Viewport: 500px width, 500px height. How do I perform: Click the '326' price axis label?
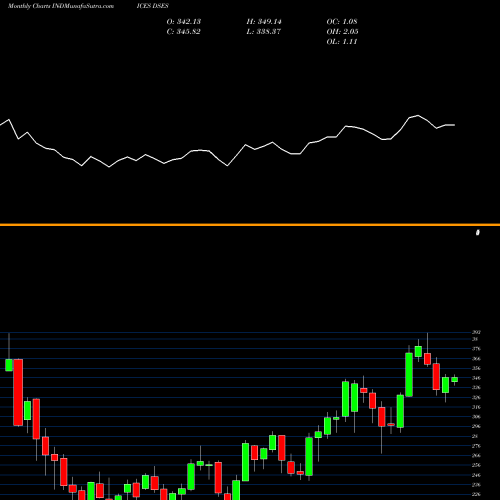476,397
